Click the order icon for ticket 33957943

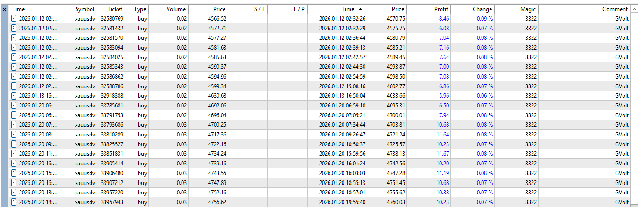click(x=14, y=202)
